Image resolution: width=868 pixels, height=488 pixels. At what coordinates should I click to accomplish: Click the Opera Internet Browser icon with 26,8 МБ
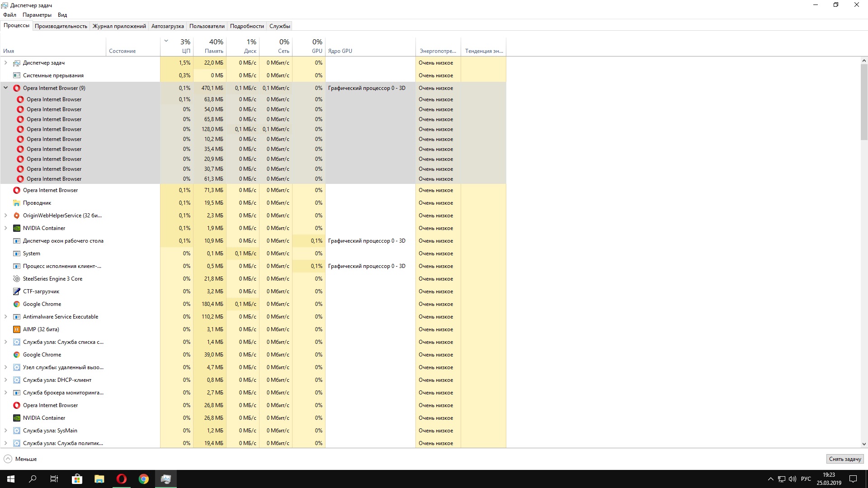[17, 405]
